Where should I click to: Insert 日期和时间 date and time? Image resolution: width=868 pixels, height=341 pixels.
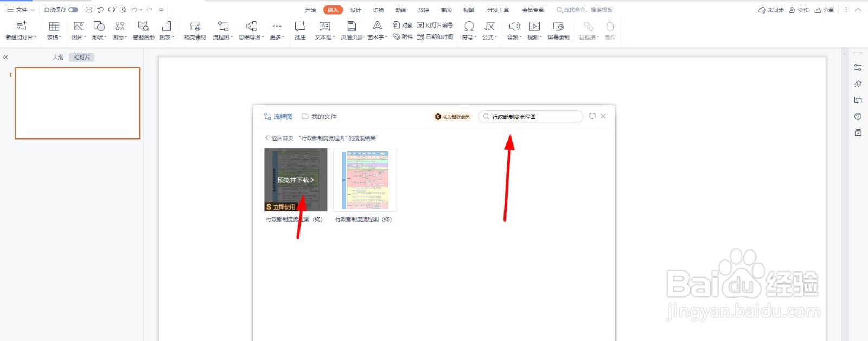[435, 36]
